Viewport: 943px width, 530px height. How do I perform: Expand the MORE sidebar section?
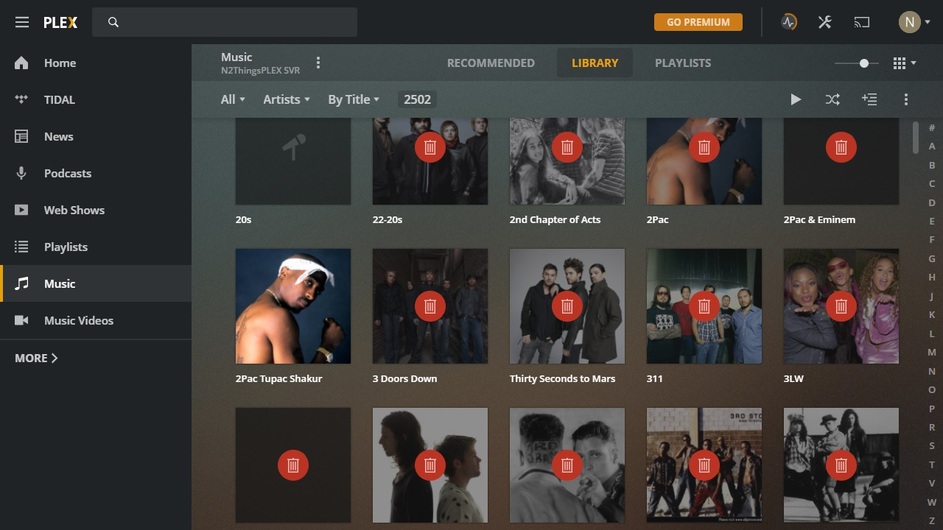point(36,358)
